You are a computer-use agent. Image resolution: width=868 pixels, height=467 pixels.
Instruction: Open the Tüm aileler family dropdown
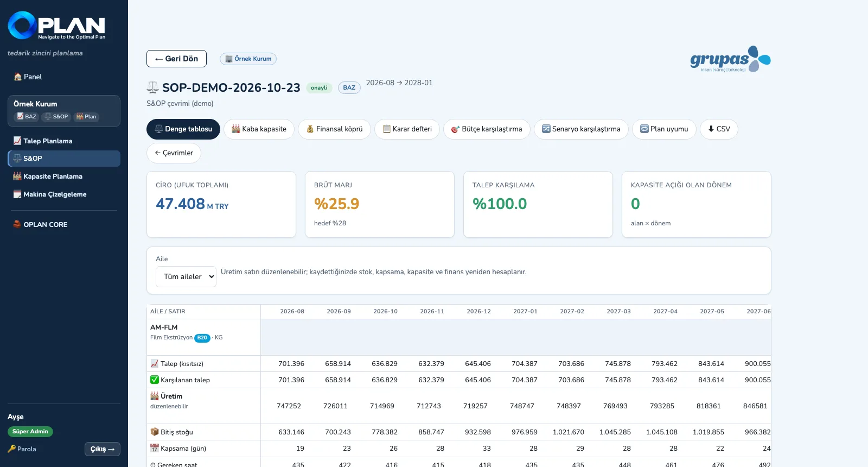pyautogui.click(x=186, y=277)
